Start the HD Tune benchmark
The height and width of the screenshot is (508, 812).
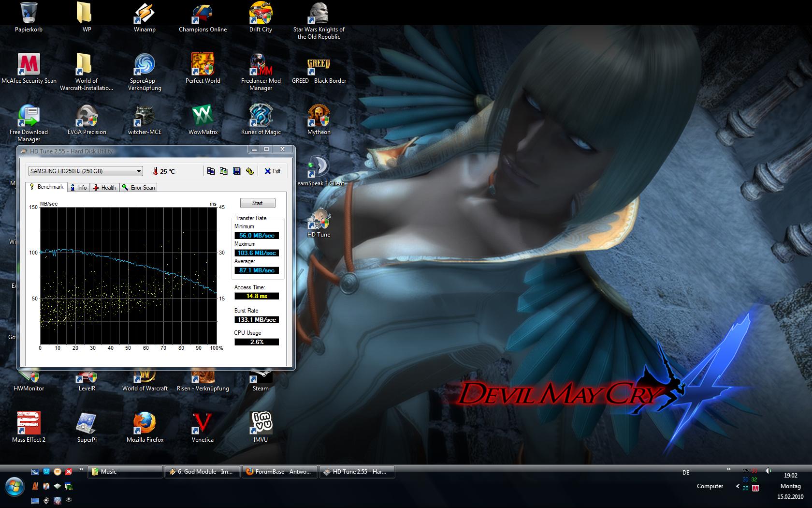(x=258, y=203)
